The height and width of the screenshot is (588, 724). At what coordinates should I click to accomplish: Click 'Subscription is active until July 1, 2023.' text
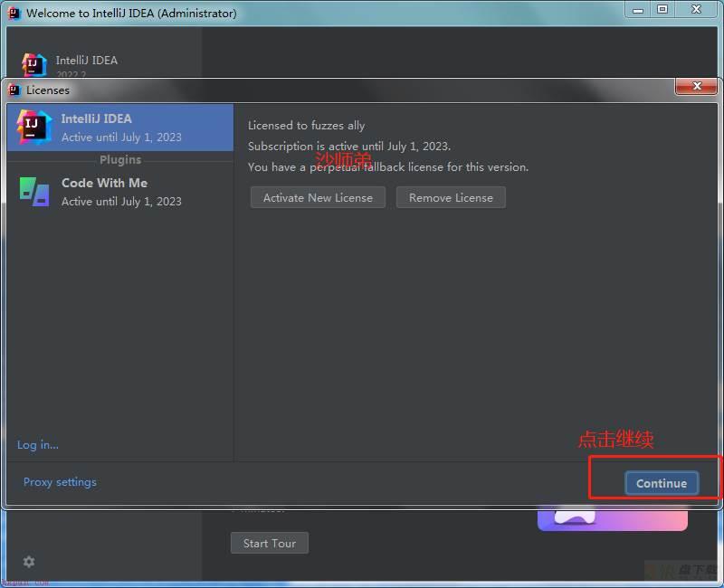tap(349, 147)
